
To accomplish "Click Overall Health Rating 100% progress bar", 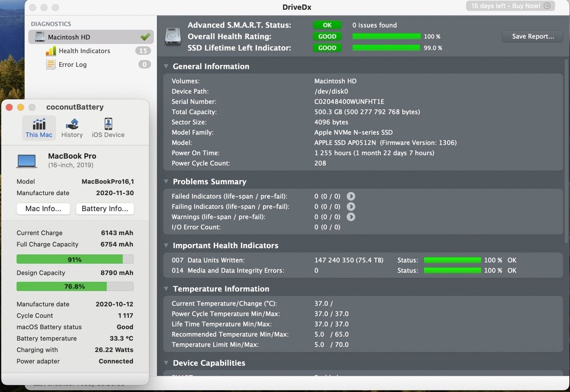I will [x=387, y=37].
